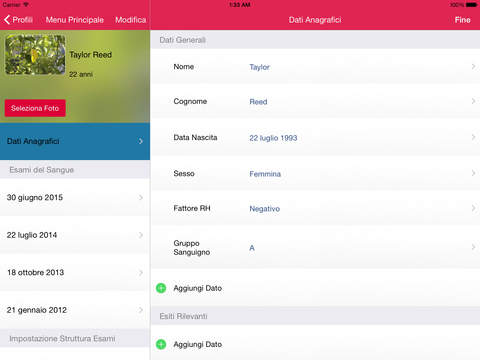Click green plus under Dati Generali

point(161,288)
